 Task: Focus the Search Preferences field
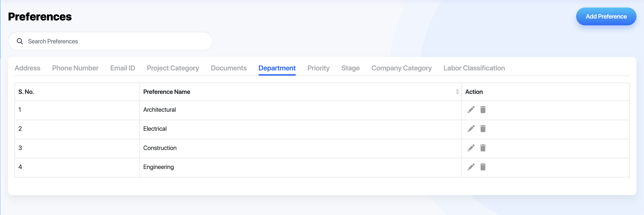[x=110, y=41]
